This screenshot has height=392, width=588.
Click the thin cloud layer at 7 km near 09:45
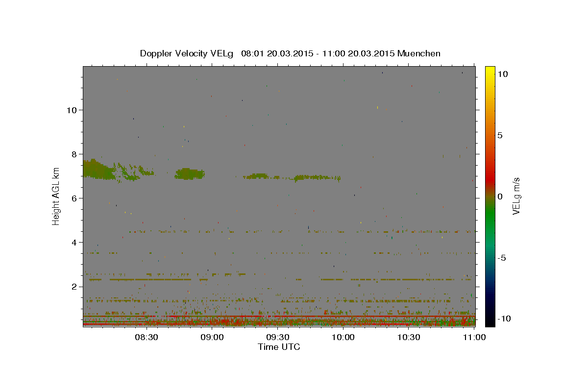316,177
